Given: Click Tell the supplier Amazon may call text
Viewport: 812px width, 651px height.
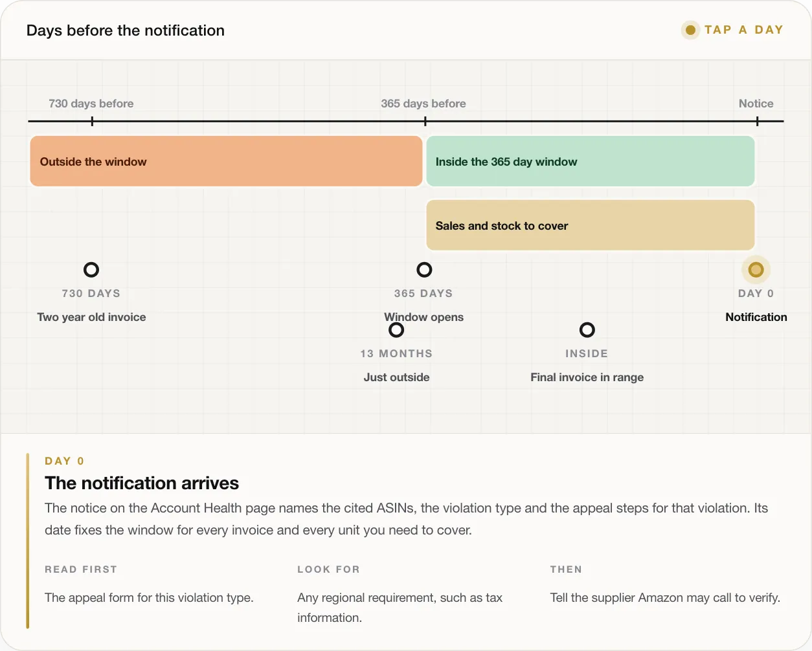Looking at the screenshot, I should 665,598.
